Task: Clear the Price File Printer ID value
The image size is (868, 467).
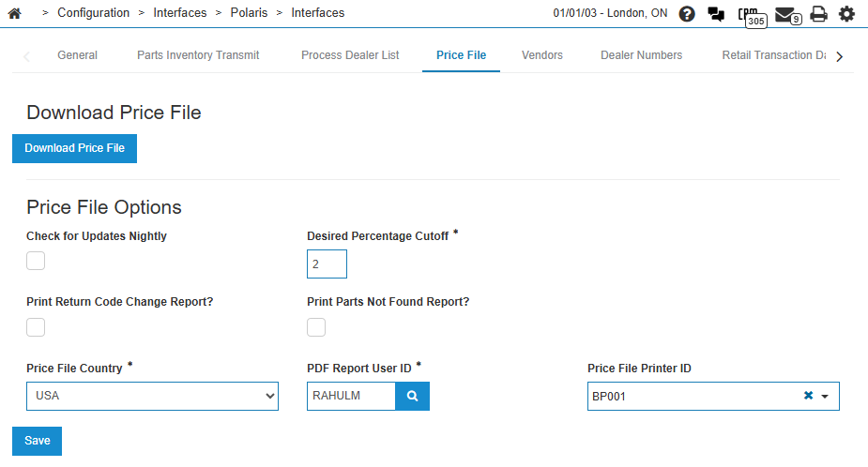Action: [808, 397]
